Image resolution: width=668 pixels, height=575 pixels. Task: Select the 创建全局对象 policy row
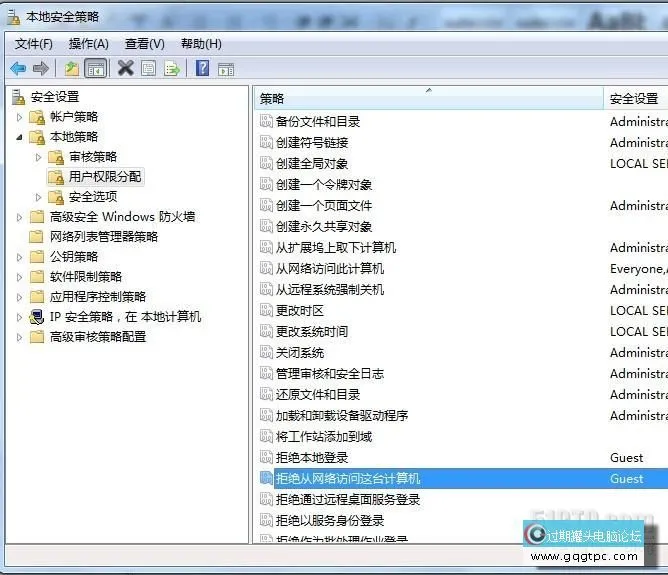coord(461,164)
